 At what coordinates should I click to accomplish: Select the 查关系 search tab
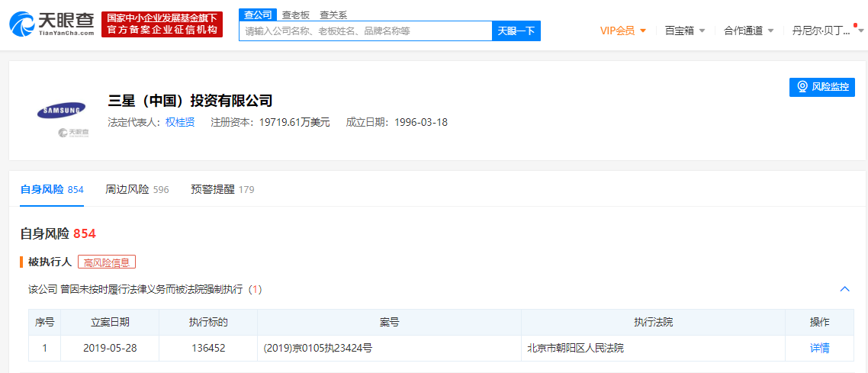tap(333, 15)
